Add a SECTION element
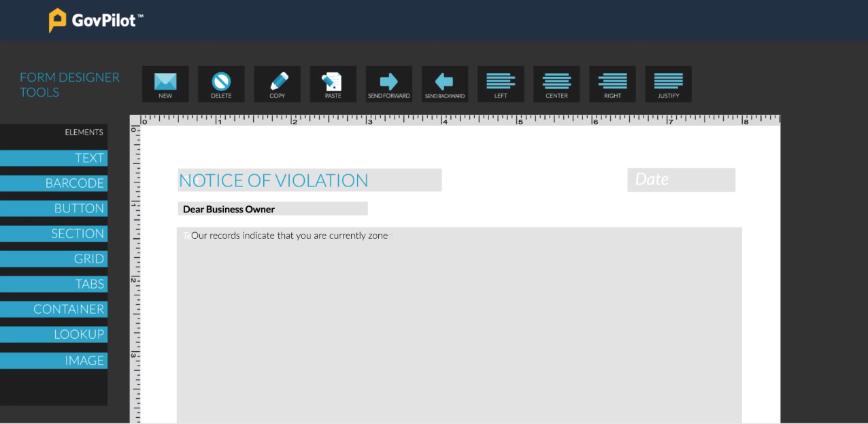The image size is (868, 424). pyautogui.click(x=54, y=233)
